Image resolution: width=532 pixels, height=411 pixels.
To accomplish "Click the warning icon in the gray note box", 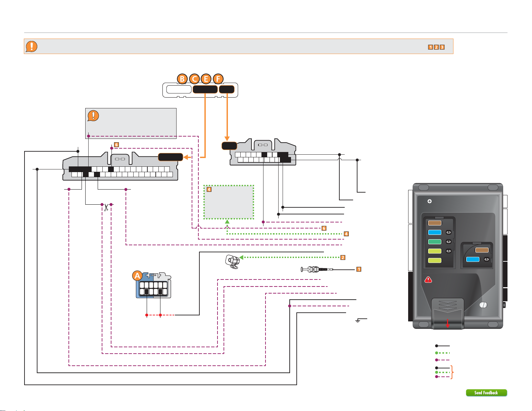I will click(93, 116).
